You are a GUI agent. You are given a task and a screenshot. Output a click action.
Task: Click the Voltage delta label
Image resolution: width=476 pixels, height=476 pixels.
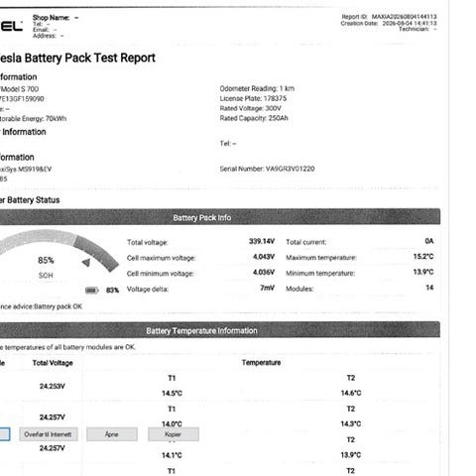point(148,290)
